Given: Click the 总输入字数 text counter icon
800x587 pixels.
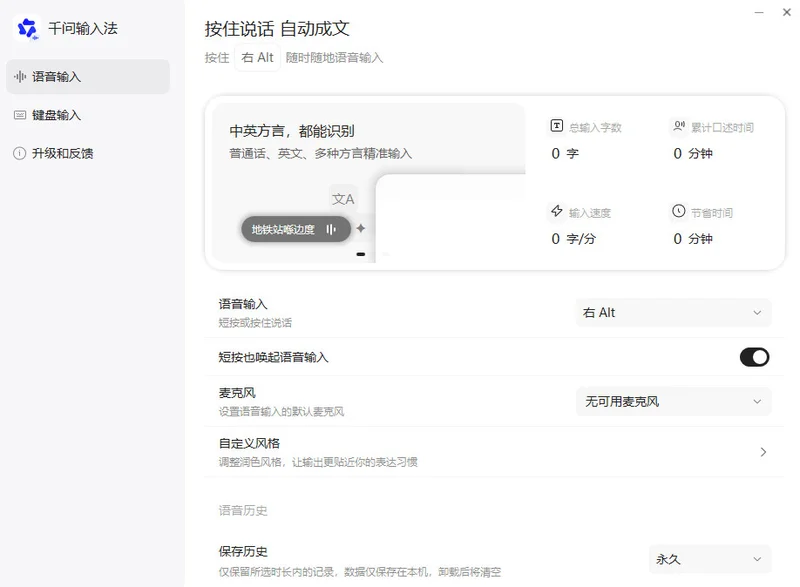Looking at the screenshot, I should pyautogui.click(x=557, y=125).
